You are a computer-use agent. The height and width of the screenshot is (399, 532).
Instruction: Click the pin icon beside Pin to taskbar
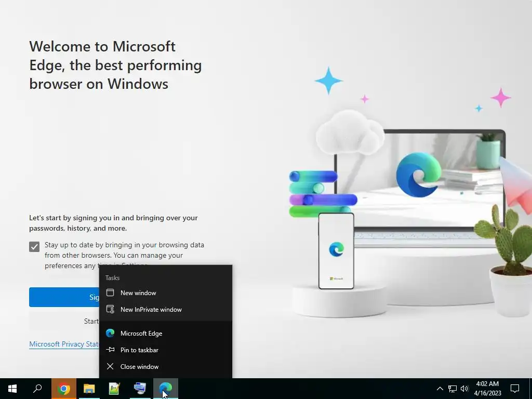(x=110, y=350)
